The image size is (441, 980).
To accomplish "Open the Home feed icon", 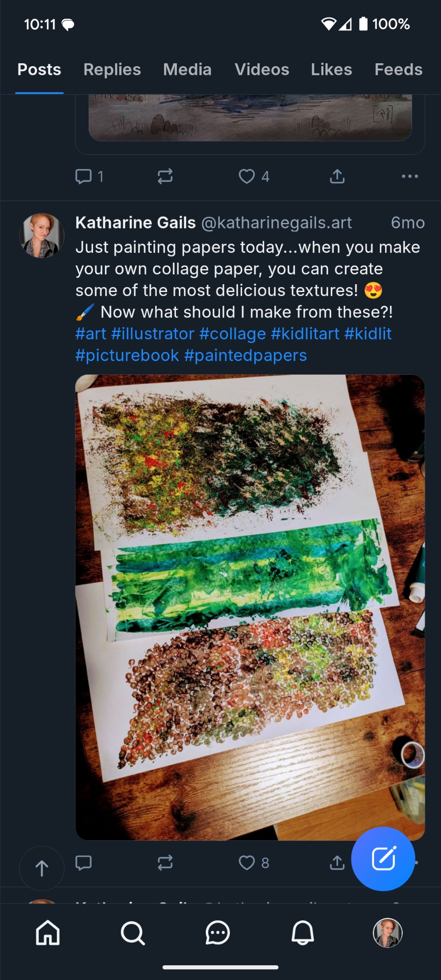I will coord(48,932).
